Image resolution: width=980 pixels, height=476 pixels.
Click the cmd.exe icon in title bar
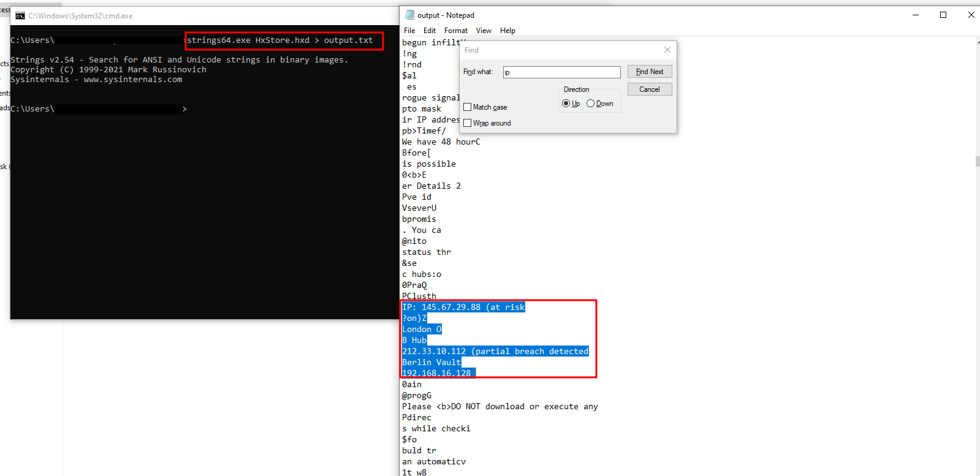20,16
